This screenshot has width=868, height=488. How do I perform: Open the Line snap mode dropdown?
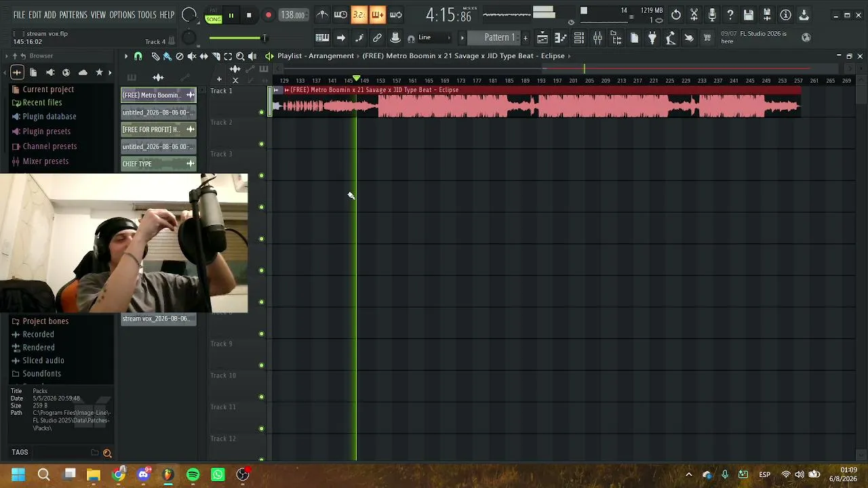435,38
